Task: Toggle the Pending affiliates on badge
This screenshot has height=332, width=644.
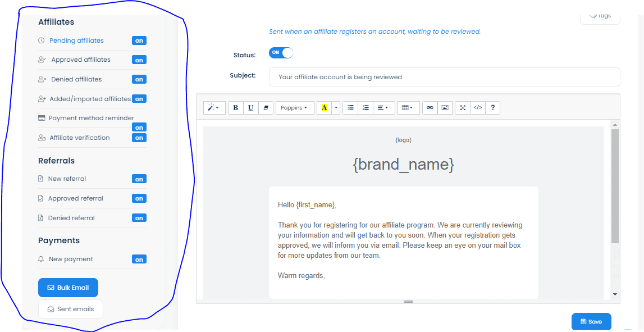Action: coord(139,40)
